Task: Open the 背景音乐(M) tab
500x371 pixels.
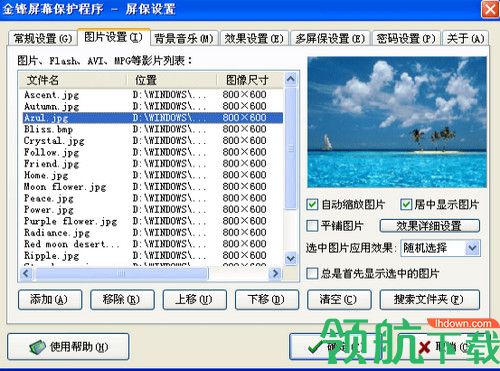Action: pos(184,38)
